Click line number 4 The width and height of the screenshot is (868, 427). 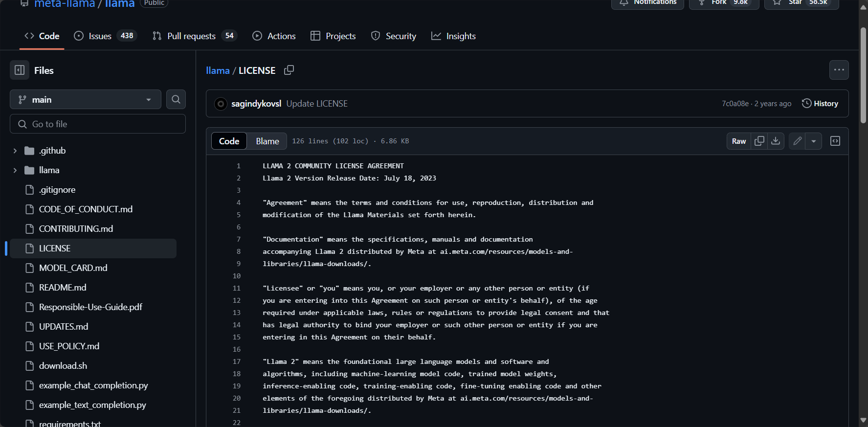point(238,202)
